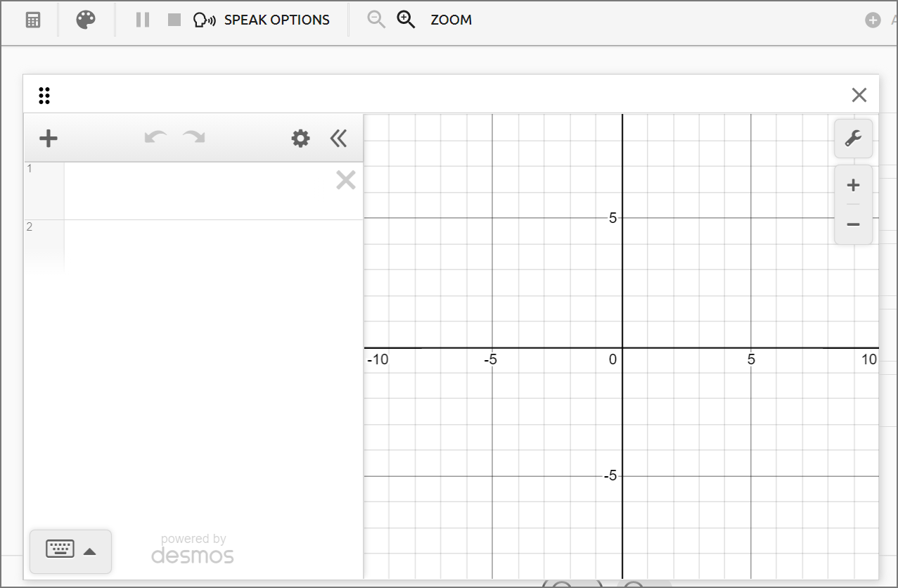Screen dimensions: 898x588
Task: Undo the last expression edit
Action: 155,137
